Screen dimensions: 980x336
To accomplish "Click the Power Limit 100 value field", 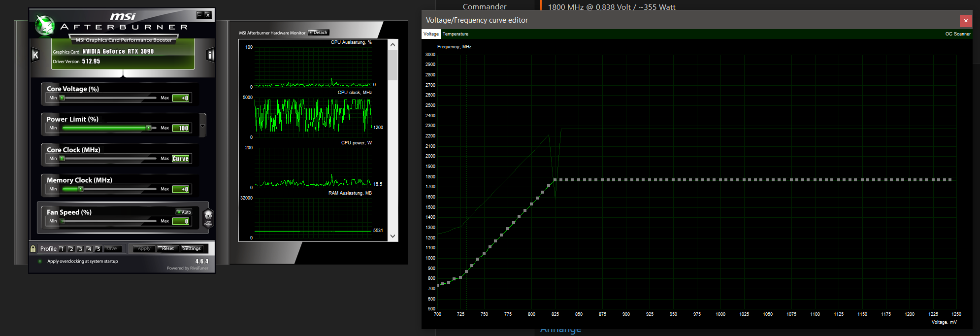I will (x=181, y=128).
